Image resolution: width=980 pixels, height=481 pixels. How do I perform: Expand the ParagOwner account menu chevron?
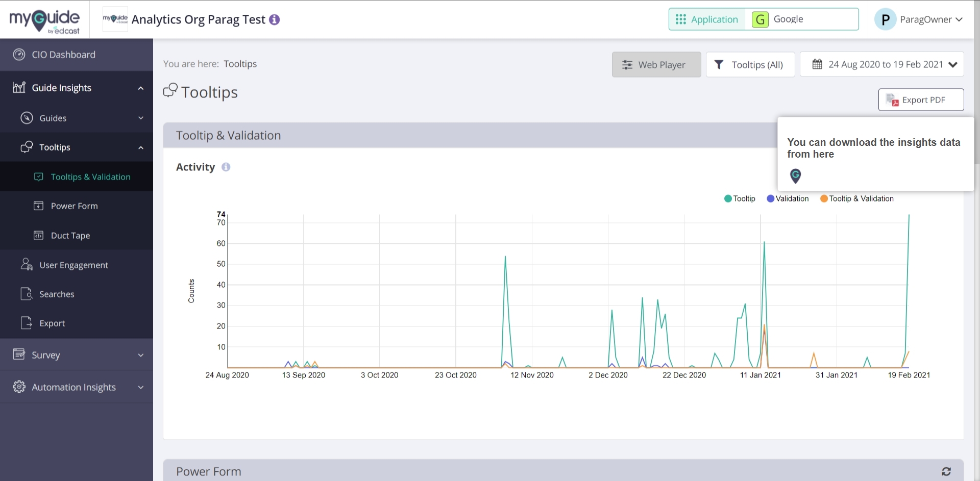[x=959, y=19]
